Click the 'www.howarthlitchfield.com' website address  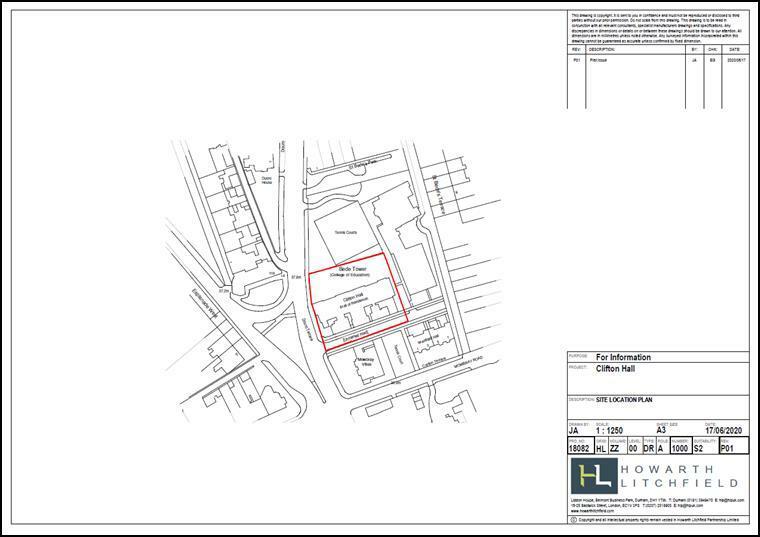592,511
